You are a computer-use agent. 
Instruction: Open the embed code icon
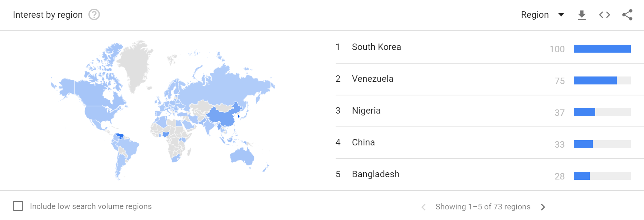[x=605, y=15]
